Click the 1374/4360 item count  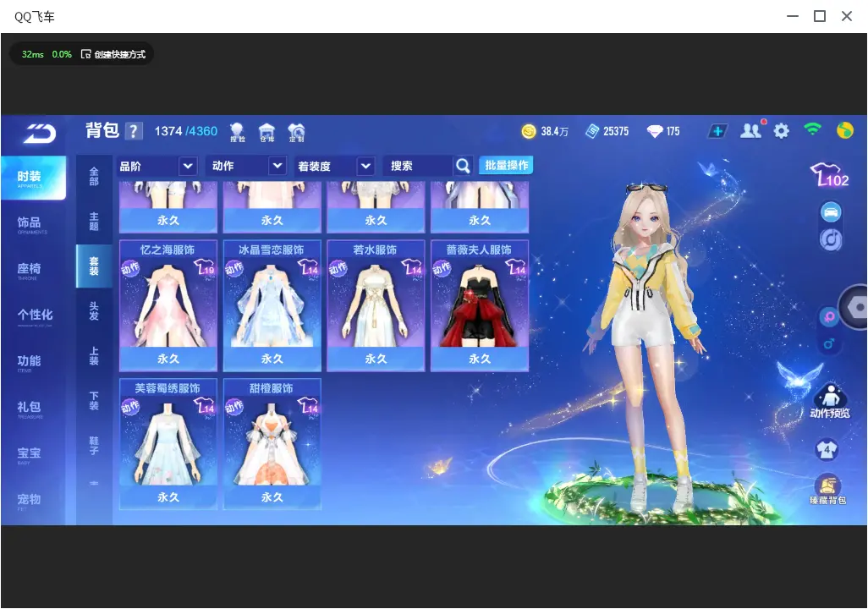[186, 131]
